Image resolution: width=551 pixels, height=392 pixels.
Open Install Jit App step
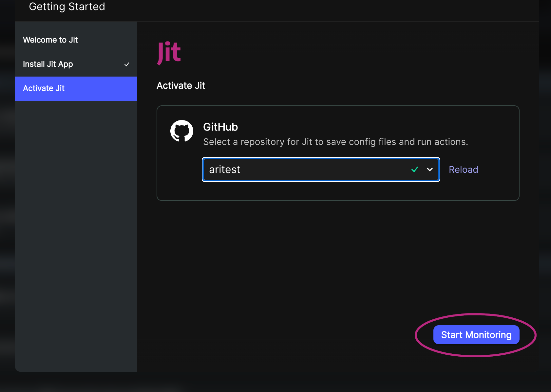[76, 64]
